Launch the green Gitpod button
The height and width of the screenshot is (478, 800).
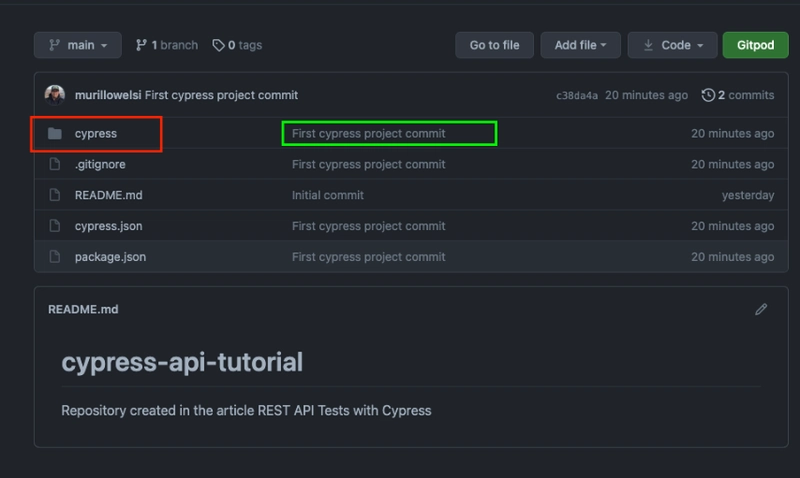756,45
